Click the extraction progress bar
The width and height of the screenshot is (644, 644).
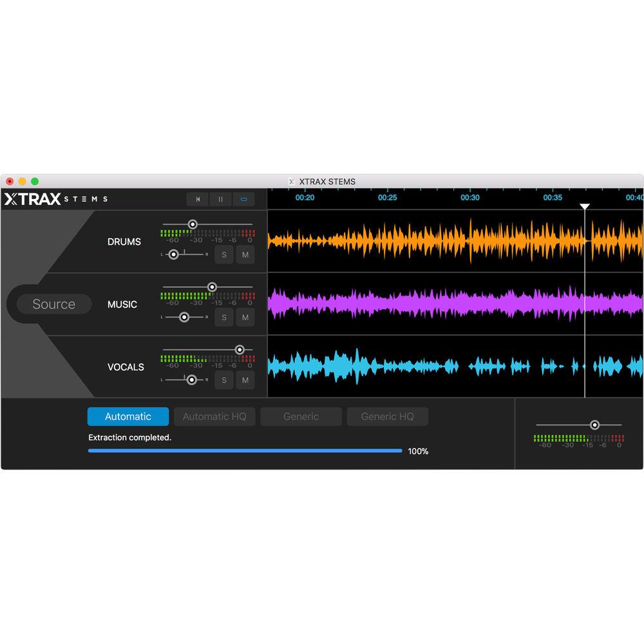[x=245, y=451]
